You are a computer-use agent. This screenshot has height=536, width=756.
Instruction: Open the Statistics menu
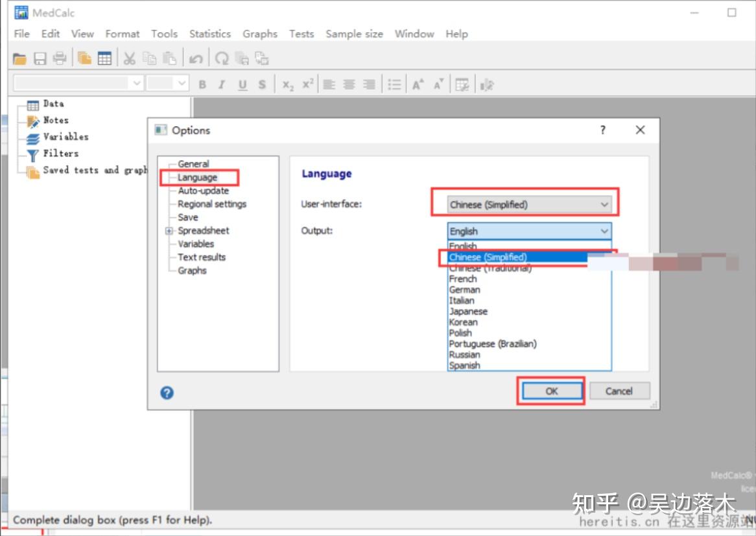click(x=209, y=34)
